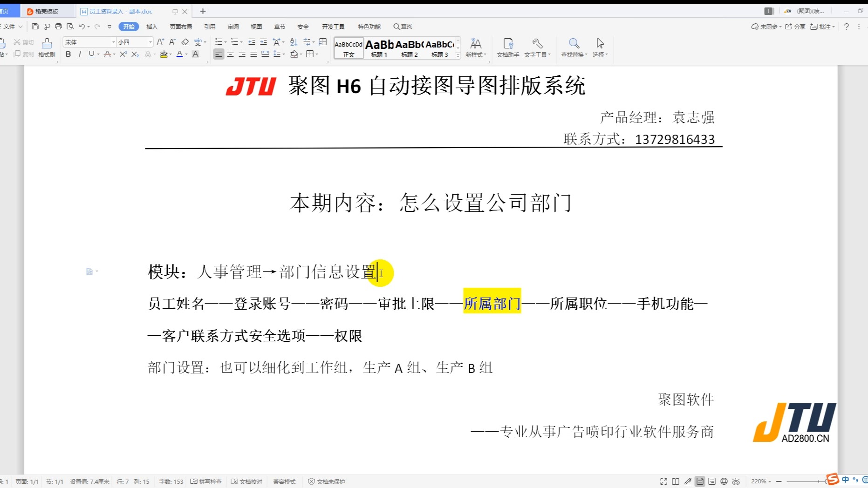Switch to the 审阅 (Review) tab

coord(233,27)
